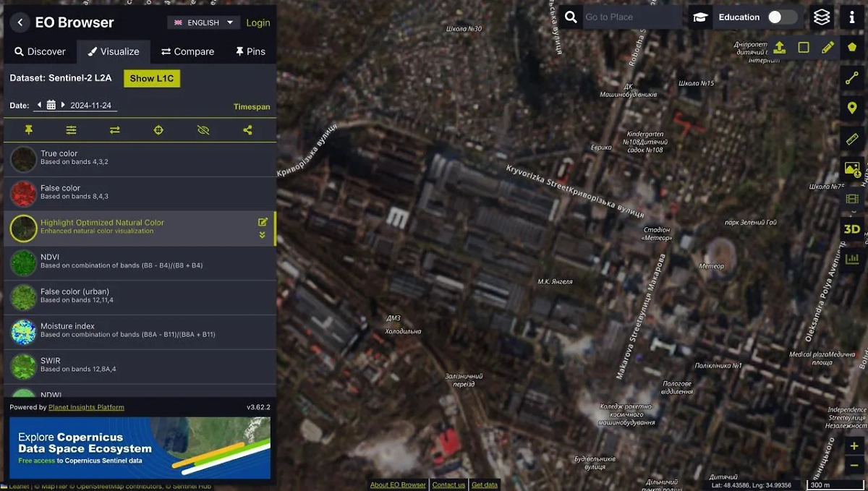Select the NDVI layer thumbnail
The height and width of the screenshot is (491, 868).
tap(23, 263)
